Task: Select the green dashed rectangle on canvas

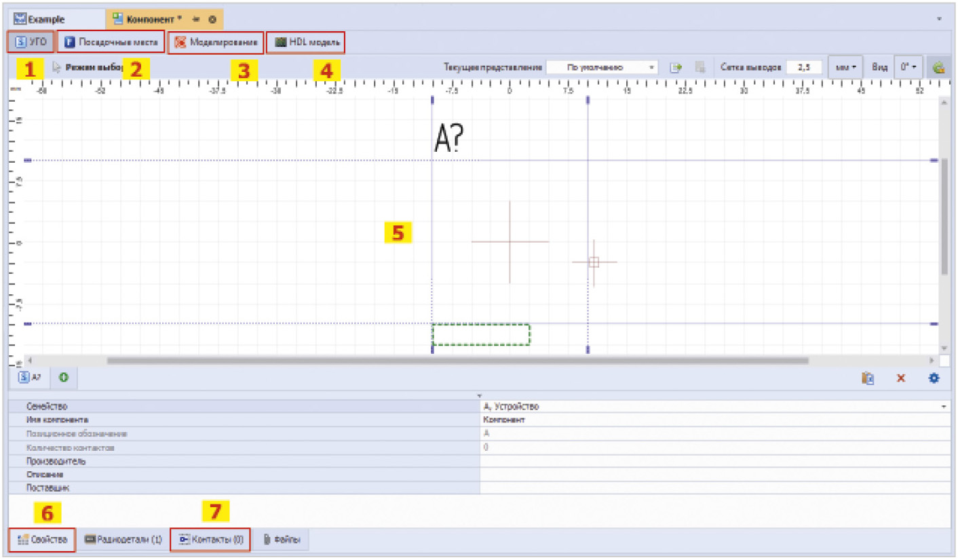Action: pos(481,334)
